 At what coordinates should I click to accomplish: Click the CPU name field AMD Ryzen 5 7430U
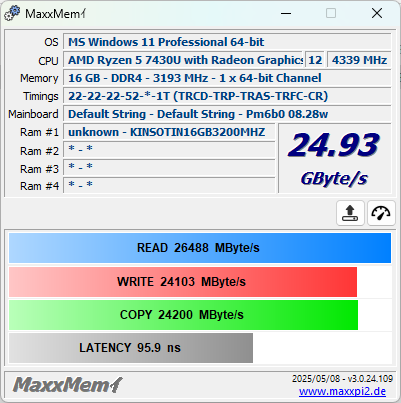point(183,60)
